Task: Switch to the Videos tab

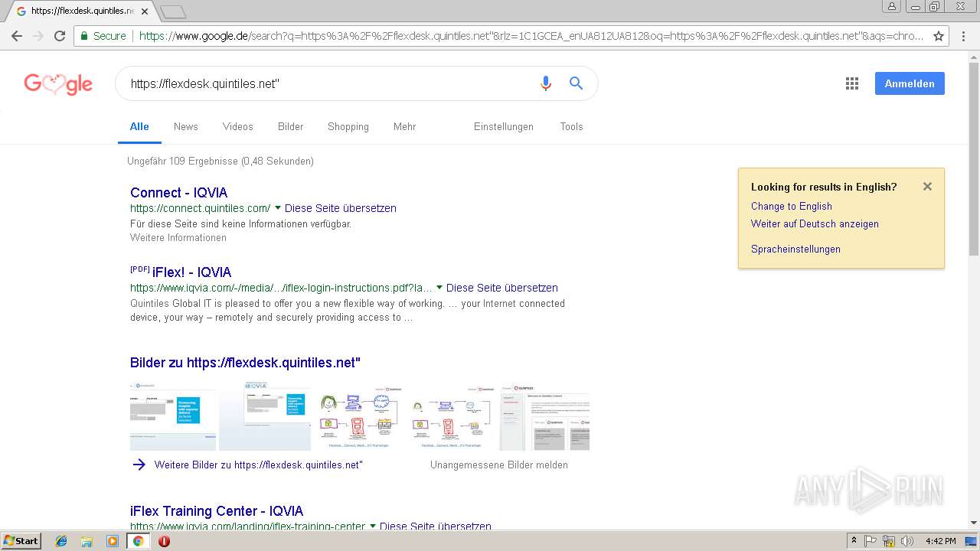Action: [238, 126]
